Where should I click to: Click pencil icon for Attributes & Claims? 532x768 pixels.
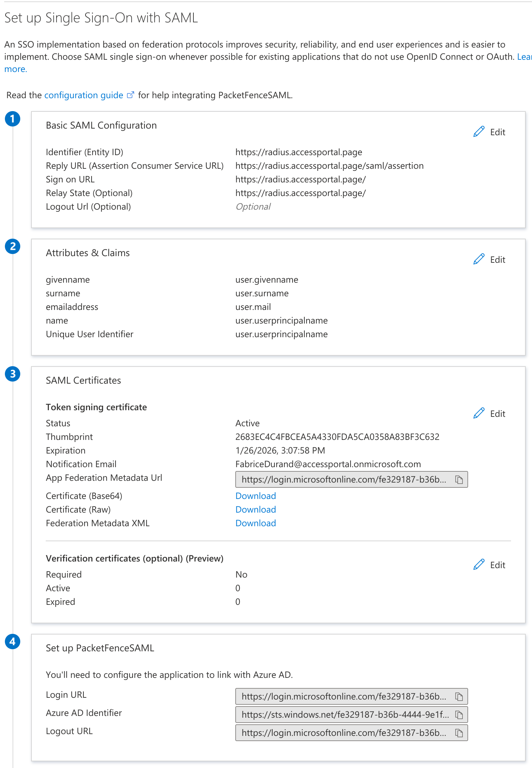pyautogui.click(x=479, y=259)
